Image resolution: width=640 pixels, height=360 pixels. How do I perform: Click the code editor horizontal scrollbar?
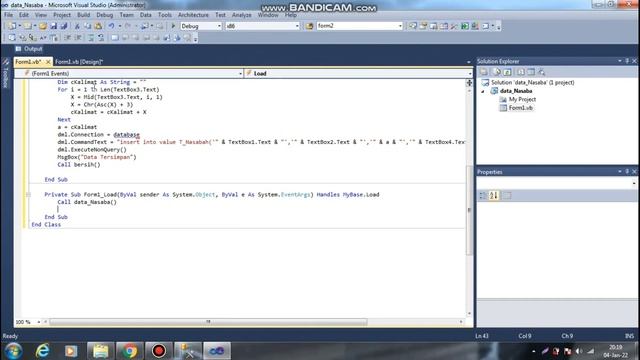208,322
